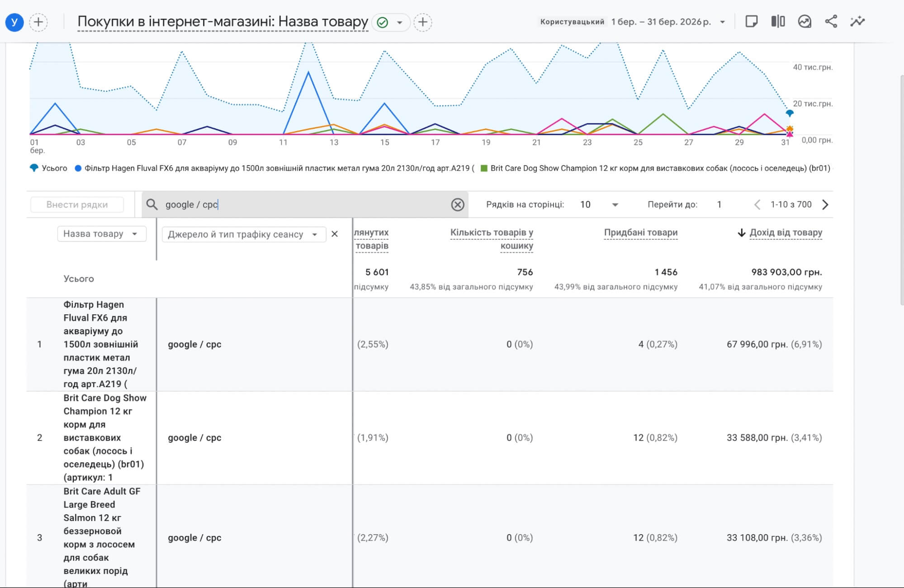Remove the secondary dimension with X
This screenshot has width=904, height=588.
click(335, 234)
